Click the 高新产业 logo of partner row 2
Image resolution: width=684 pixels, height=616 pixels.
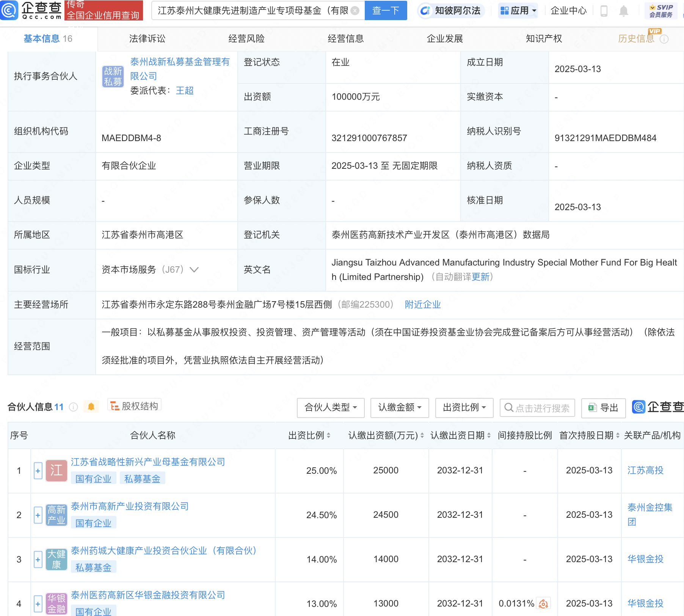tap(56, 515)
